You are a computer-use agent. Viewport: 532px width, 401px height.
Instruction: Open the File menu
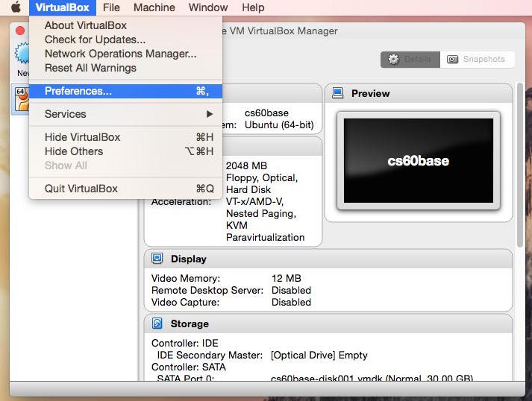pos(111,7)
